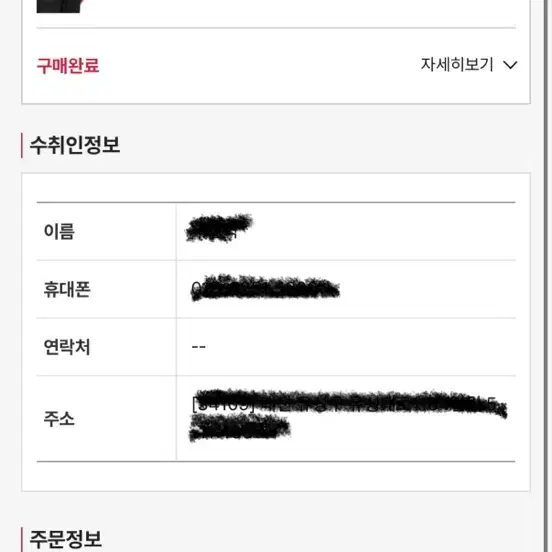Click the vertical scrollbar track on the right edge
The width and height of the screenshot is (552, 552).
(547, 276)
